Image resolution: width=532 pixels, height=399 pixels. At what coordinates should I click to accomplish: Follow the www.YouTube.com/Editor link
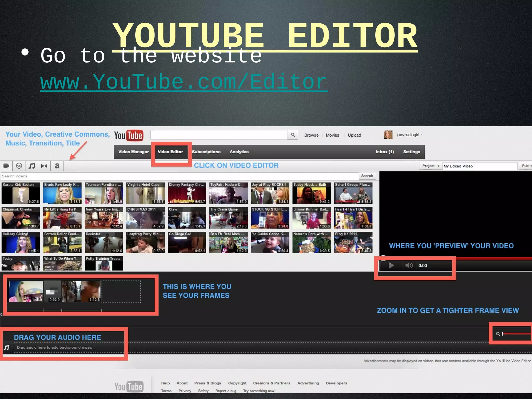point(184,82)
